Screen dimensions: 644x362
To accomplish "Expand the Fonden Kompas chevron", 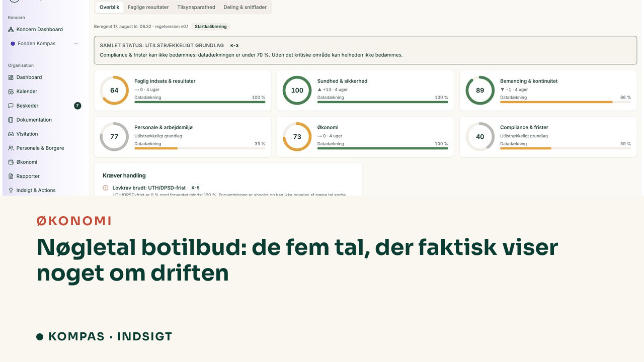I will 76,44.
